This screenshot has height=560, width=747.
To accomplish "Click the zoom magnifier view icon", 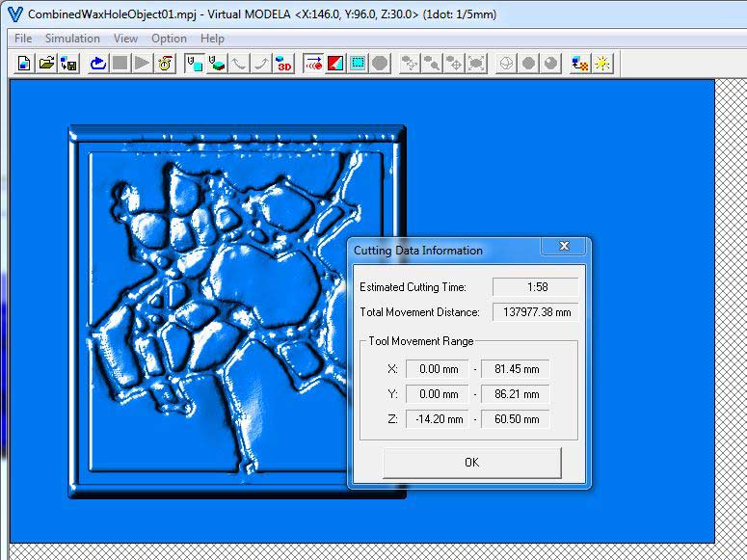I will point(432,64).
